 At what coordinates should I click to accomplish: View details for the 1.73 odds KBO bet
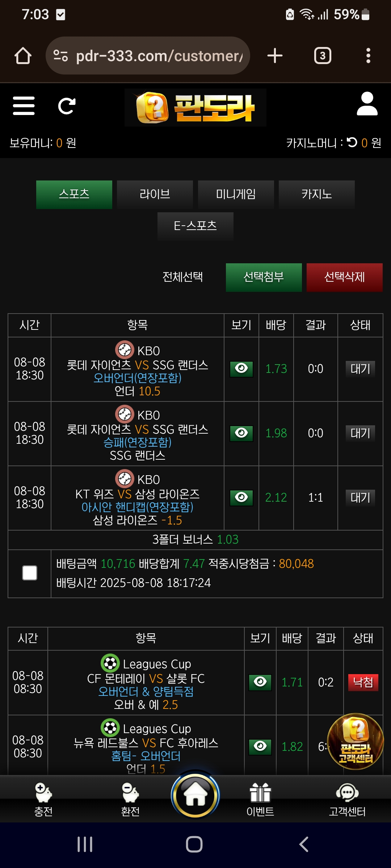coord(241,369)
